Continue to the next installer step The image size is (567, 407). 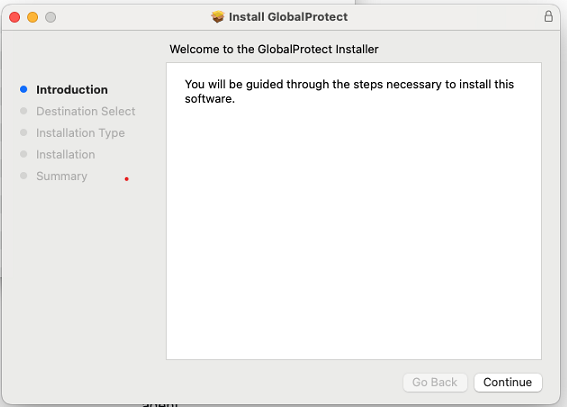click(x=508, y=382)
